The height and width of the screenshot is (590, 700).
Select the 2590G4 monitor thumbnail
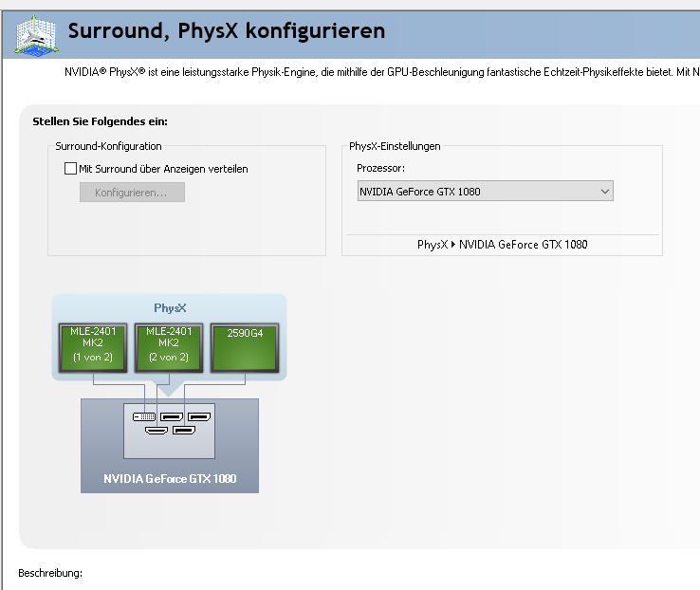245,348
